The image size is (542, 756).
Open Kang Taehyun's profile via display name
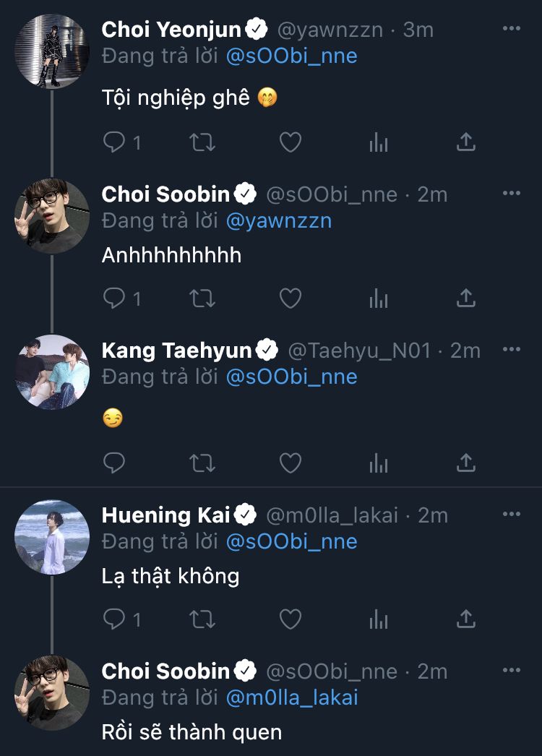(176, 351)
